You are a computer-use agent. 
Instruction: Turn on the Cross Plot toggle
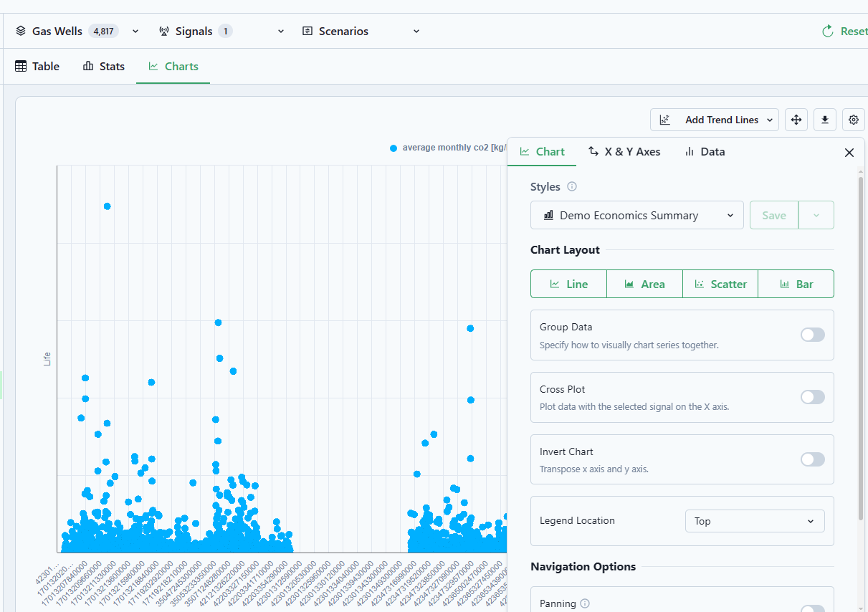813,397
